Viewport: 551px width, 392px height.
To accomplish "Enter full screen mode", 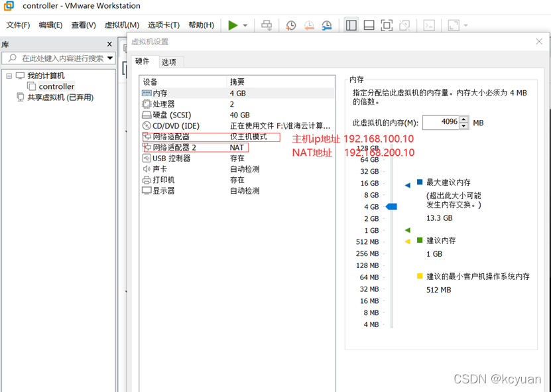I will coord(385,25).
